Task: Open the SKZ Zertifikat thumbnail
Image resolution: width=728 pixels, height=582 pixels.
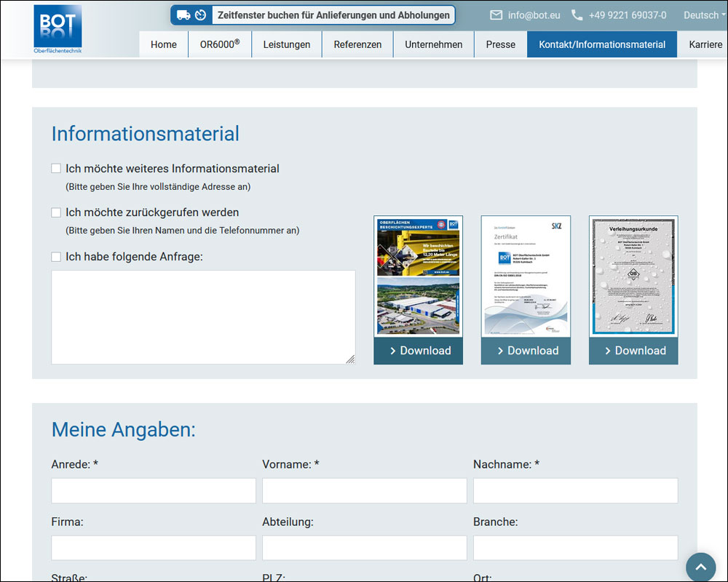Action: pyautogui.click(x=526, y=276)
